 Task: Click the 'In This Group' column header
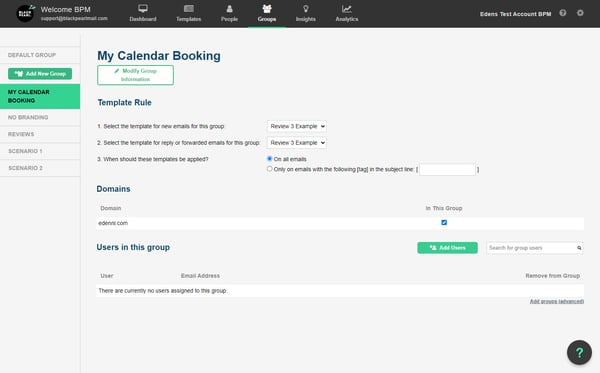[444, 208]
